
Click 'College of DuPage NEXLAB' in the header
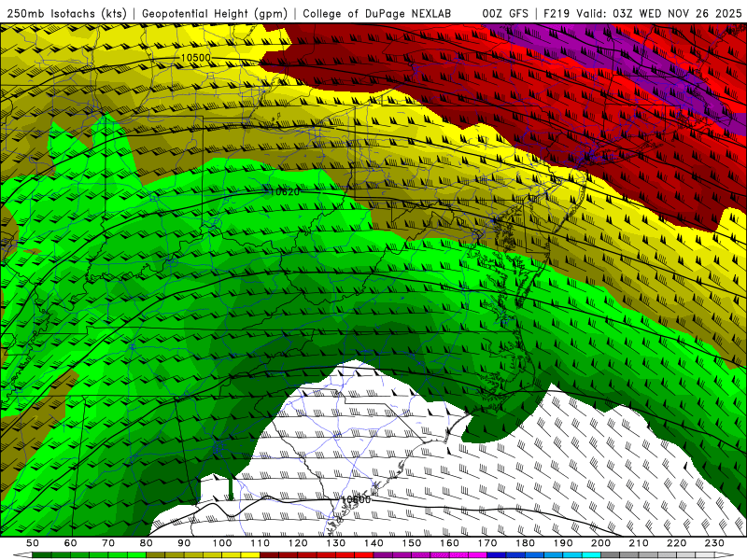376,13
